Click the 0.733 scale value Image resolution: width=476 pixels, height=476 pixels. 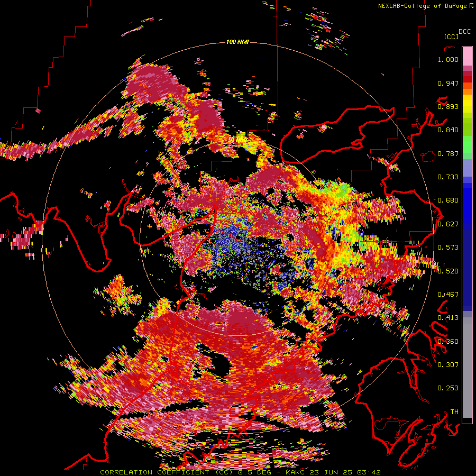448,177
